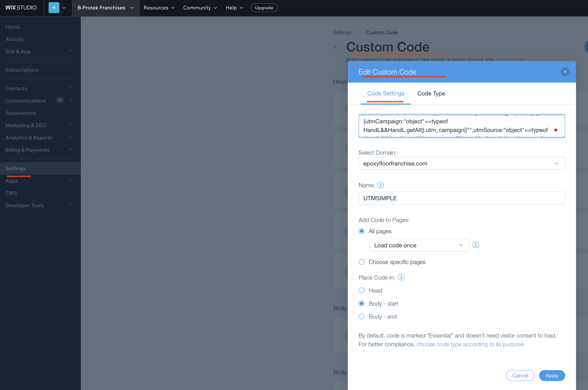This screenshot has width=588, height=390.
Task: Click the info icon beside Place Code in
Action: pos(401,277)
